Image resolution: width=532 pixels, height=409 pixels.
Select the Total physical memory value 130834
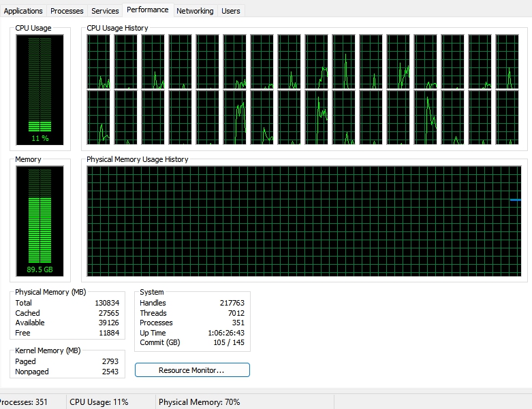pyautogui.click(x=107, y=303)
